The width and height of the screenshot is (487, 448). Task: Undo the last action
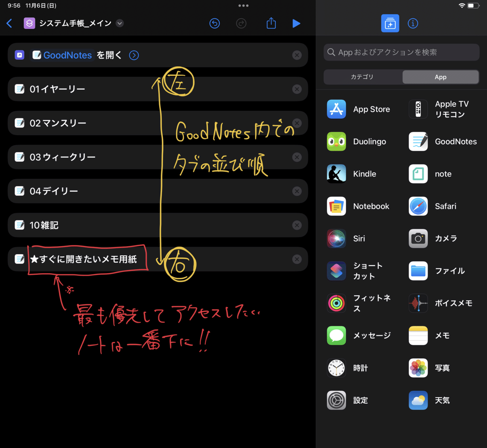tap(215, 24)
